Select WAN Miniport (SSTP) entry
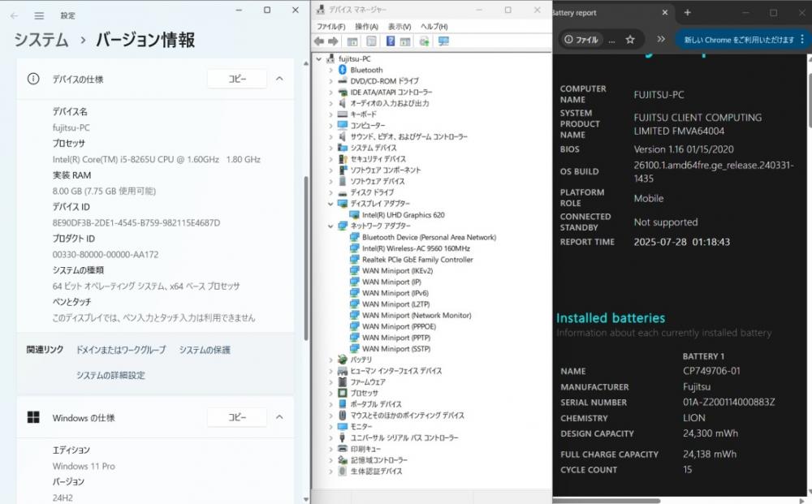812x504 pixels. (396, 349)
